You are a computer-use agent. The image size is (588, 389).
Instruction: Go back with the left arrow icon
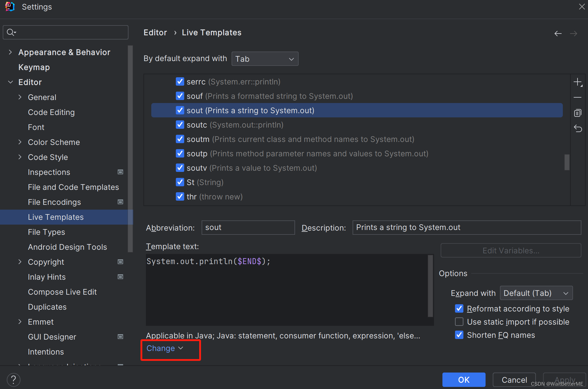click(558, 33)
